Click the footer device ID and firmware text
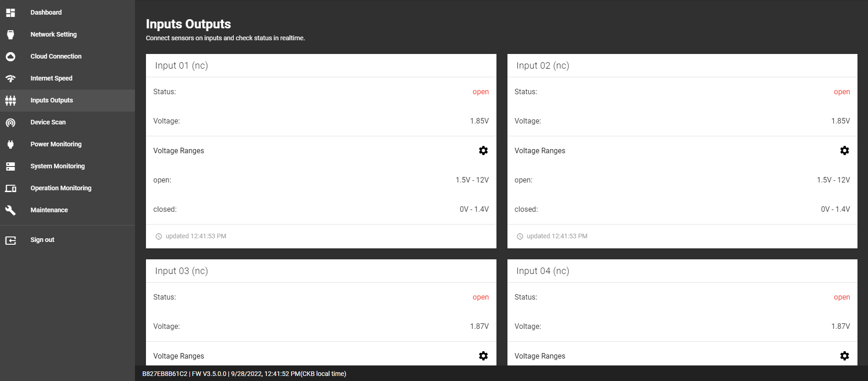Screen dimensions: 868x381 click(x=244, y=374)
